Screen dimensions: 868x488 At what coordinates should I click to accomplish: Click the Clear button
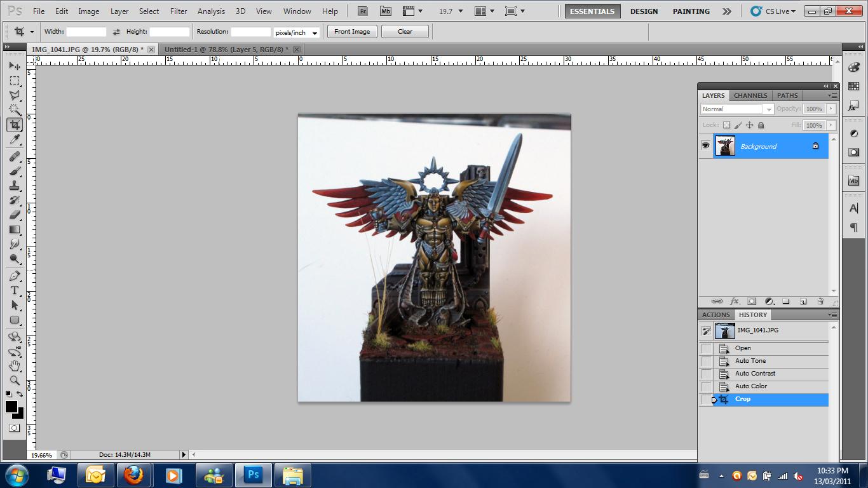coord(405,32)
